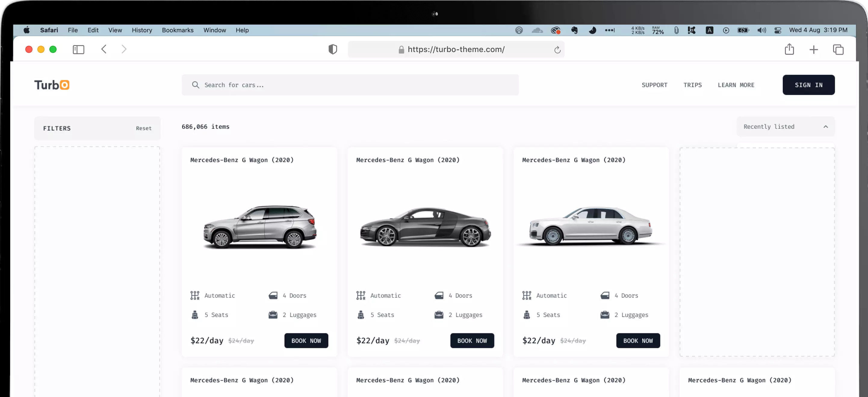
Task: Open the Edit menu
Action: (x=93, y=30)
